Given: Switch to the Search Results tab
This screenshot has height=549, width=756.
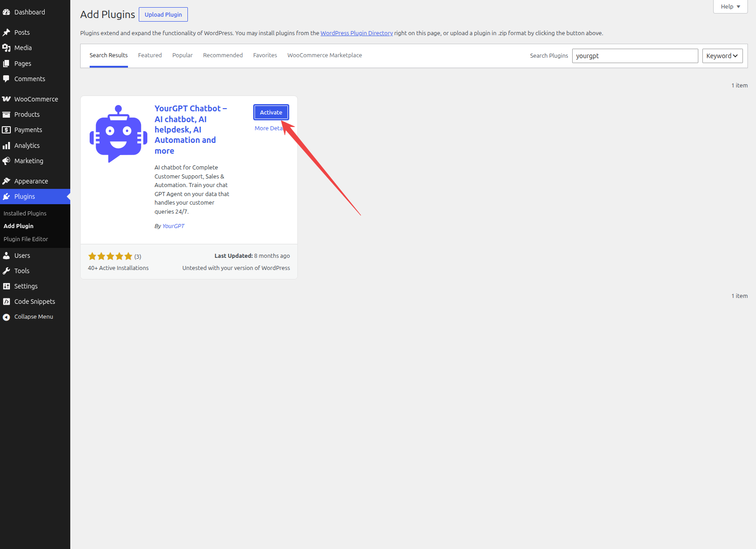Looking at the screenshot, I should [x=109, y=55].
